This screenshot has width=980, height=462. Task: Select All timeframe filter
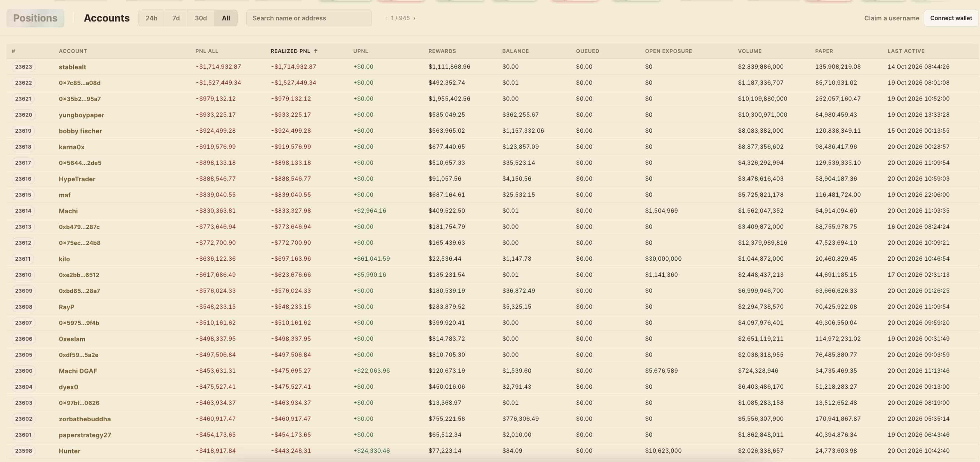point(226,18)
